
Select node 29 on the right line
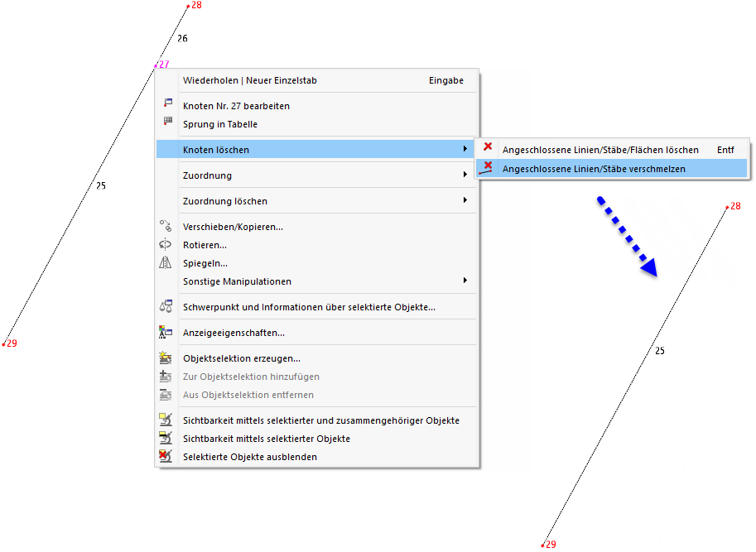(x=543, y=545)
